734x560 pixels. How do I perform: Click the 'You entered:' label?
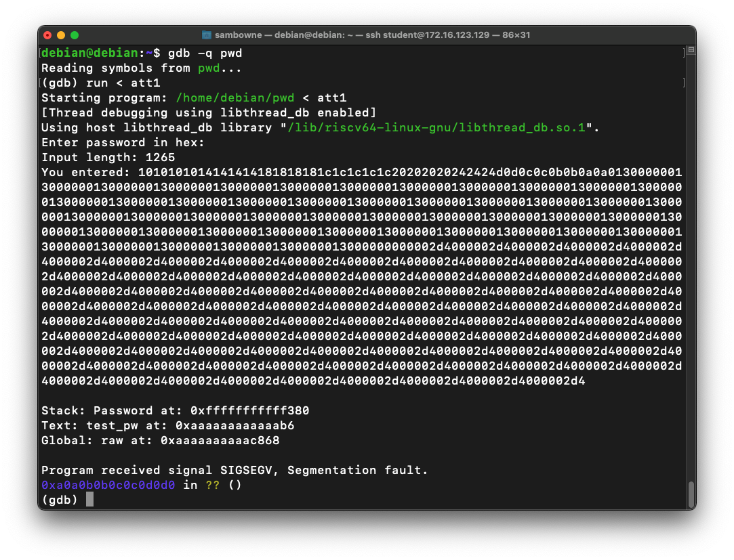pos(85,172)
